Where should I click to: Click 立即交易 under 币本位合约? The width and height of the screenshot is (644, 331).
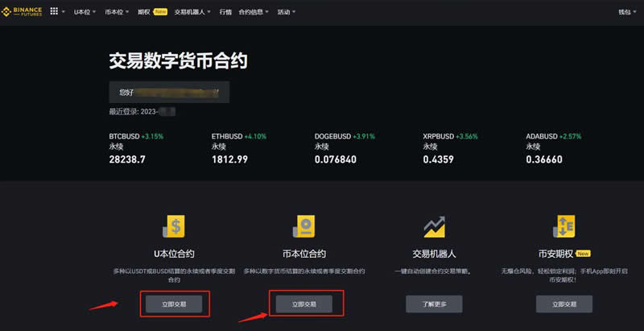304,304
